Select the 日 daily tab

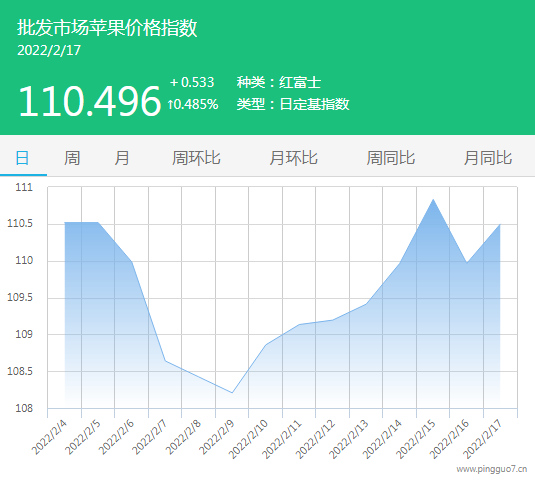[23, 158]
